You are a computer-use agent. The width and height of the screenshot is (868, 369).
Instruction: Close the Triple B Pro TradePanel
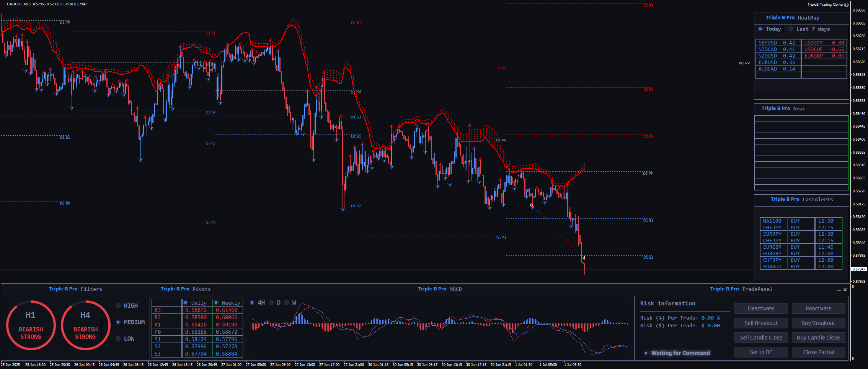click(845, 290)
